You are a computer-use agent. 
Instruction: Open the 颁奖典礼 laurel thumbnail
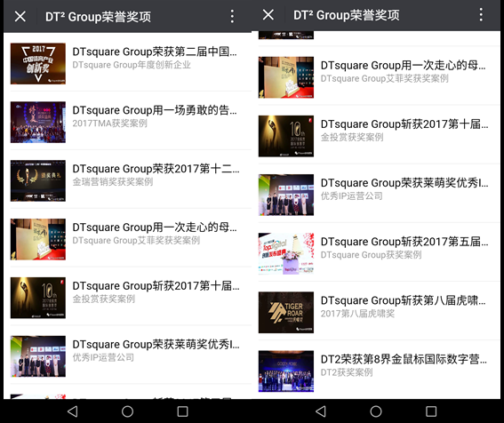click(38, 180)
